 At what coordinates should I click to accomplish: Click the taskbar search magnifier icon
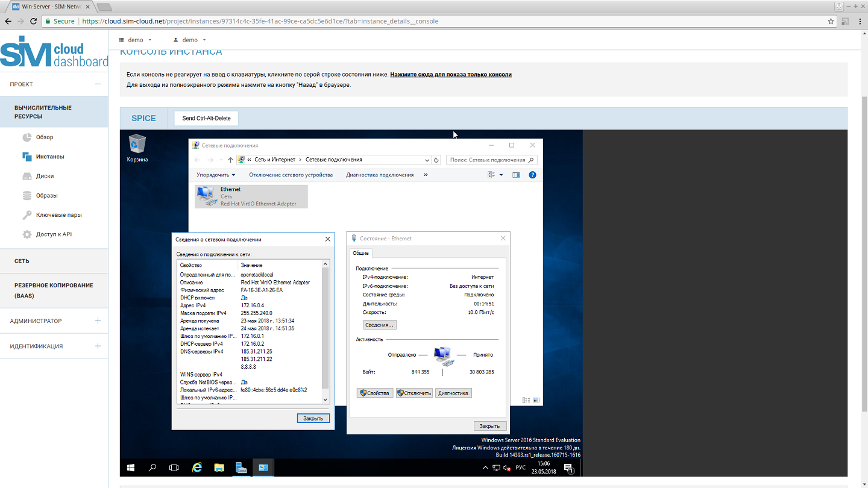click(153, 468)
